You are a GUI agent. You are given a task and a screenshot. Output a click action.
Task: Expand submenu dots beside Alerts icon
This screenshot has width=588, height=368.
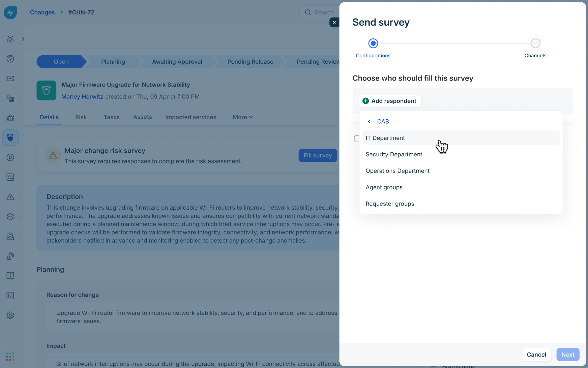pyautogui.click(x=21, y=197)
